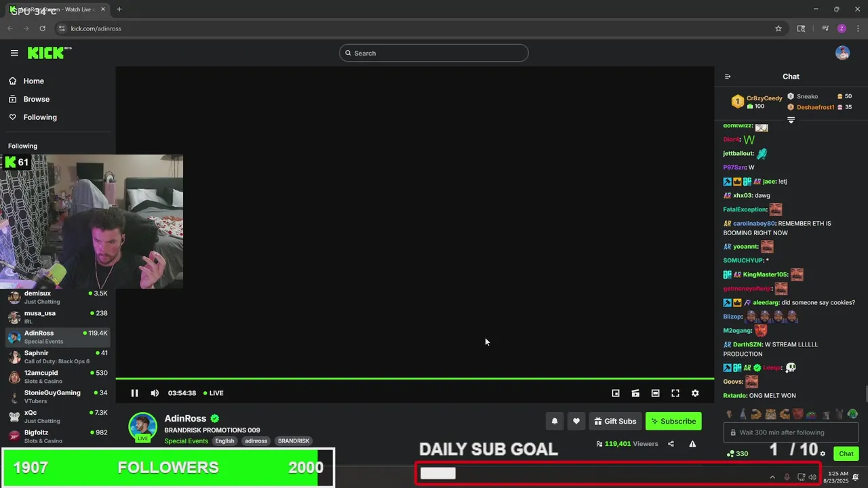Screen dimensions: 868x488
Task: Click the green Chat send button
Action: click(846, 453)
